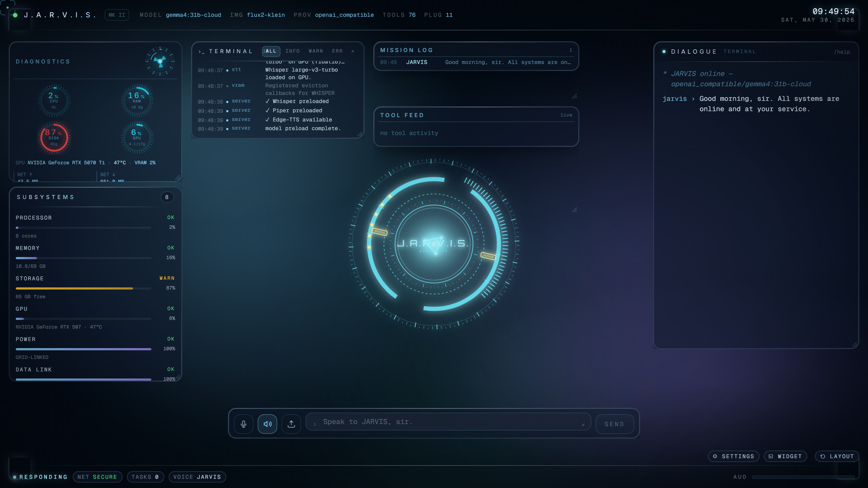Click the Dialogue panel resize handle icon
The height and width of the screenshot is (488, 868).
pyautogui.click(x=854, y=345)
